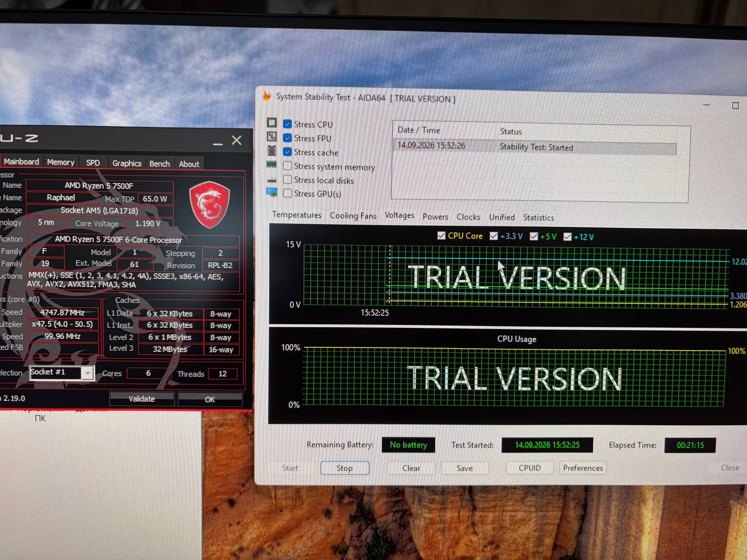
Task: Enable the Stress system memory checkbox
Action: pyautogui.click(x=288, y=166)
